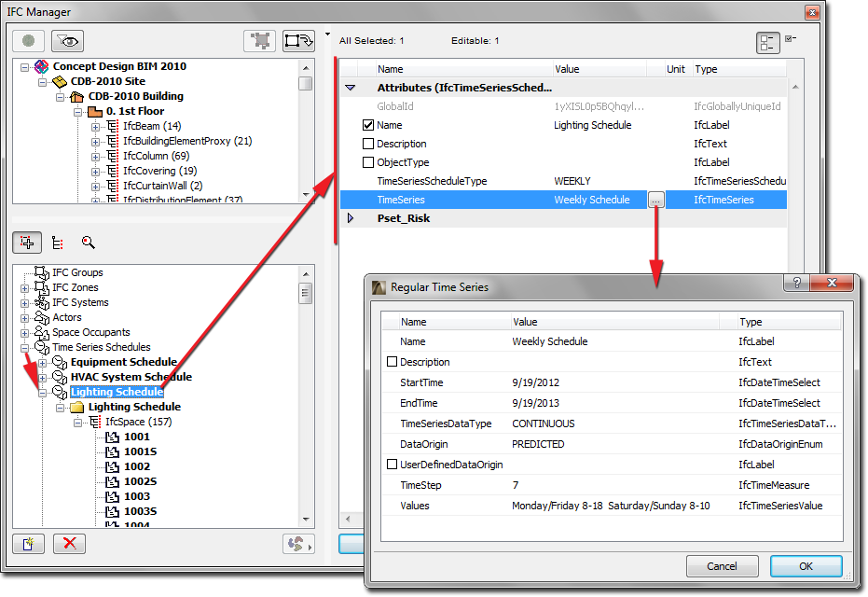Viewport: 868px width, 597px height.
Task: Click the TimeSeriesScheduleType value WEEKLY
Action: point(572,181)
